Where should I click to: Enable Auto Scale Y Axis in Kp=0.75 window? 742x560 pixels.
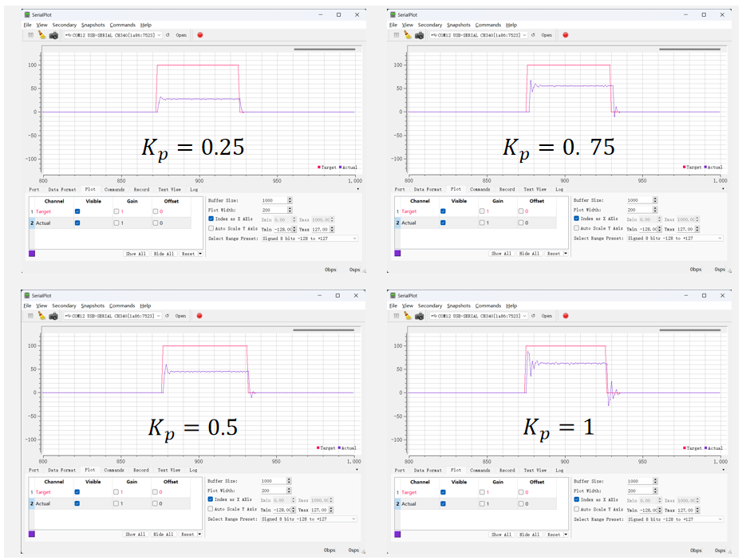[577, 228]
